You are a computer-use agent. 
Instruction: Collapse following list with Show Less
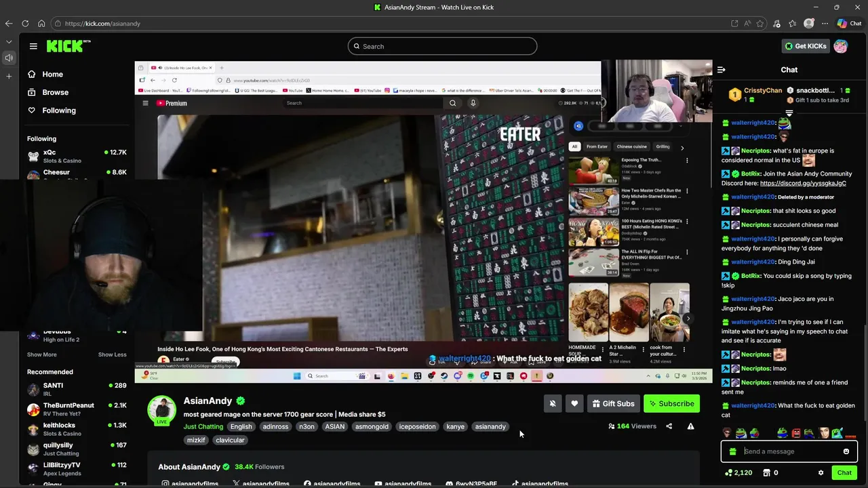[x=112, y=354]
